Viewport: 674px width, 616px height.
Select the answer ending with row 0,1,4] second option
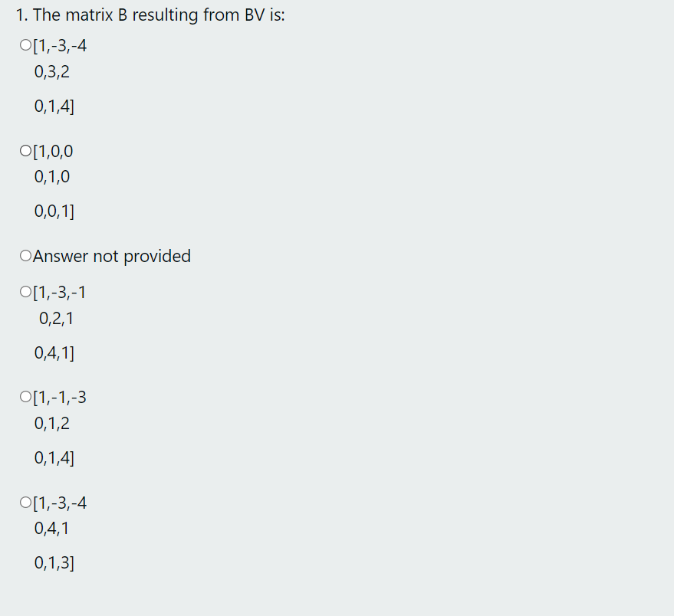[x=24, y=396]
